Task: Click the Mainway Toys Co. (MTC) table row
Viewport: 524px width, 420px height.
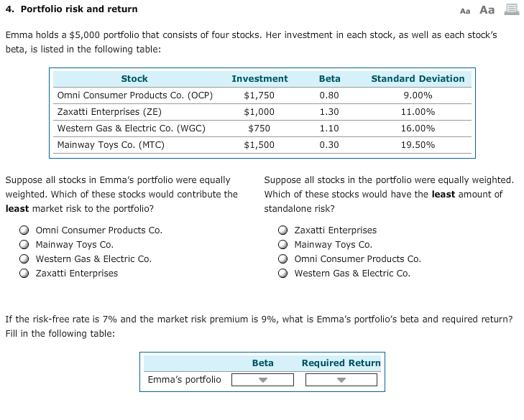Action: click(262, 145)
